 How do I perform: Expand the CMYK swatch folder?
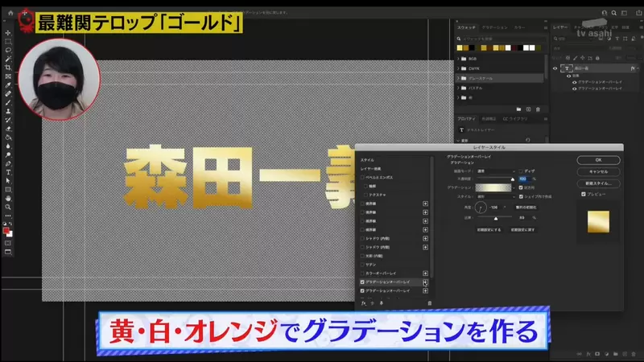[459, 68]
